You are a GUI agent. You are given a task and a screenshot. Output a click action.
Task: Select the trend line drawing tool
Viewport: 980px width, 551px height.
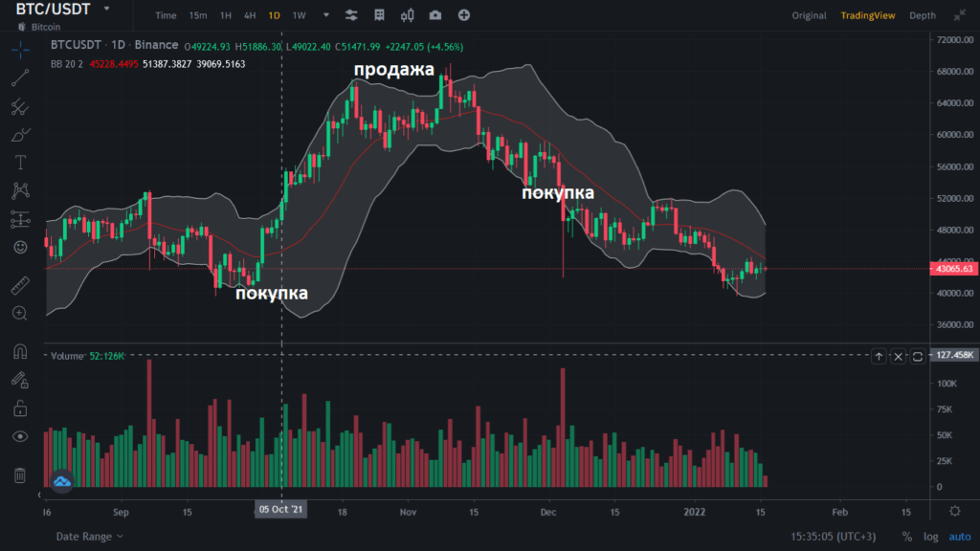[20, 78]
